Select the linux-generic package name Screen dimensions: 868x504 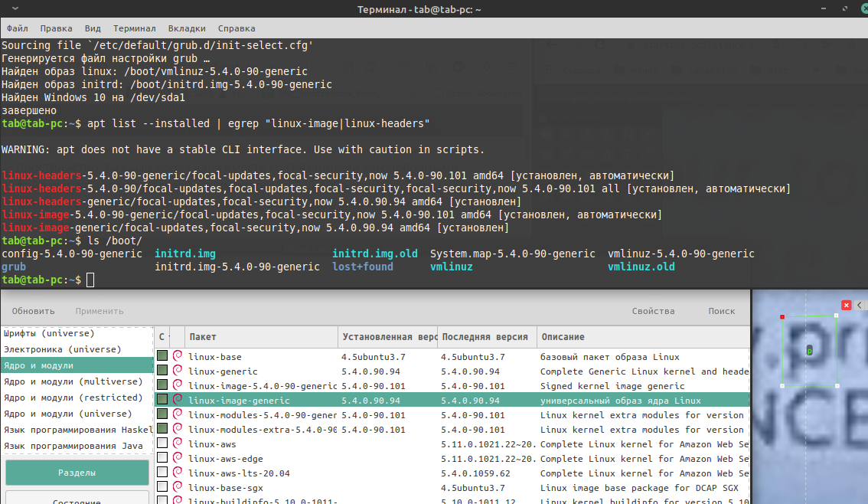[x=223, y=371]
